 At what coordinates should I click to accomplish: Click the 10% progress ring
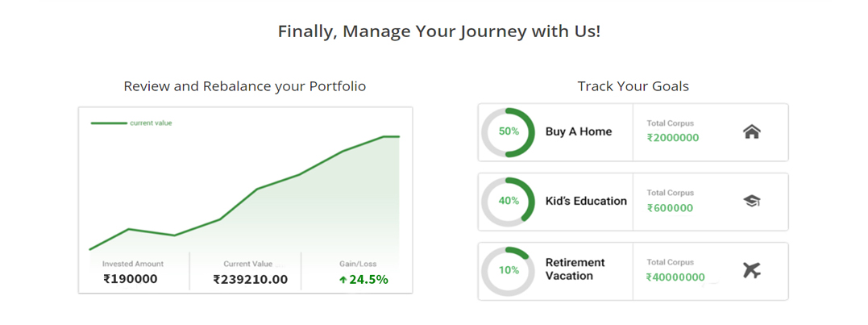click(x=509, y=271)
